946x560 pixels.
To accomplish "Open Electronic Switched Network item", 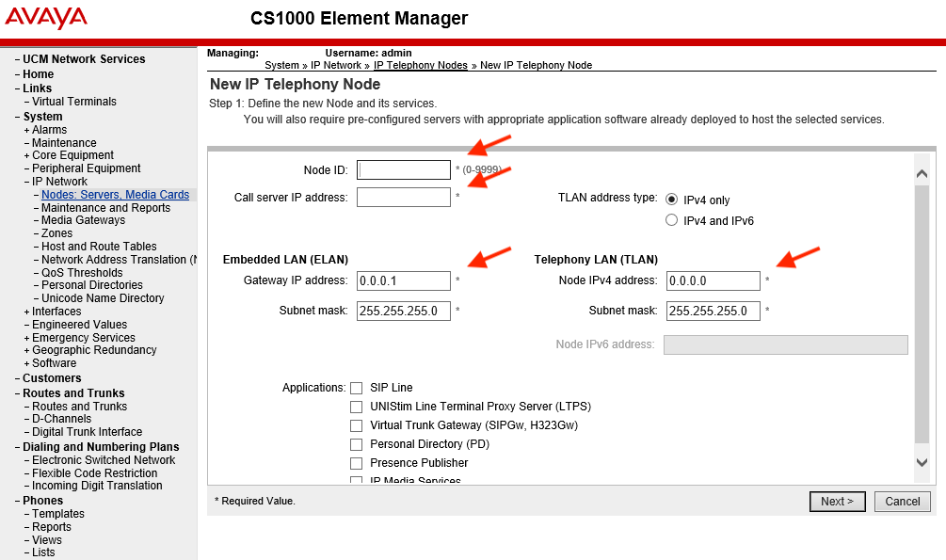I will pyautogui.click(x=104, y=460).
